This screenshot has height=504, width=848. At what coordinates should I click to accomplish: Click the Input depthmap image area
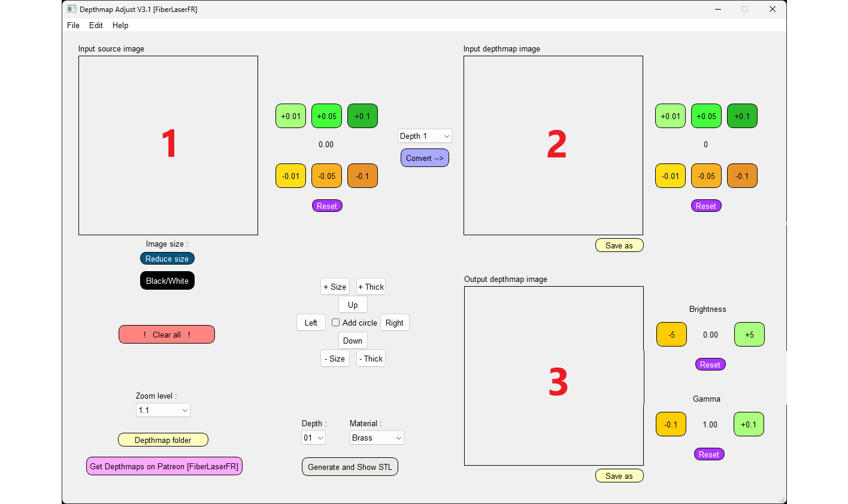click(x=553, y=145)
